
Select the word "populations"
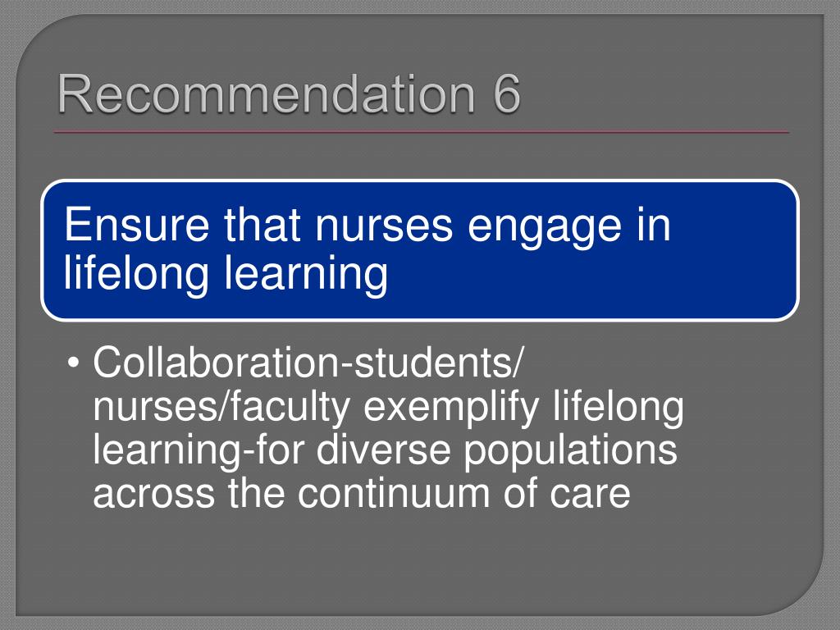tap(570, 452)
